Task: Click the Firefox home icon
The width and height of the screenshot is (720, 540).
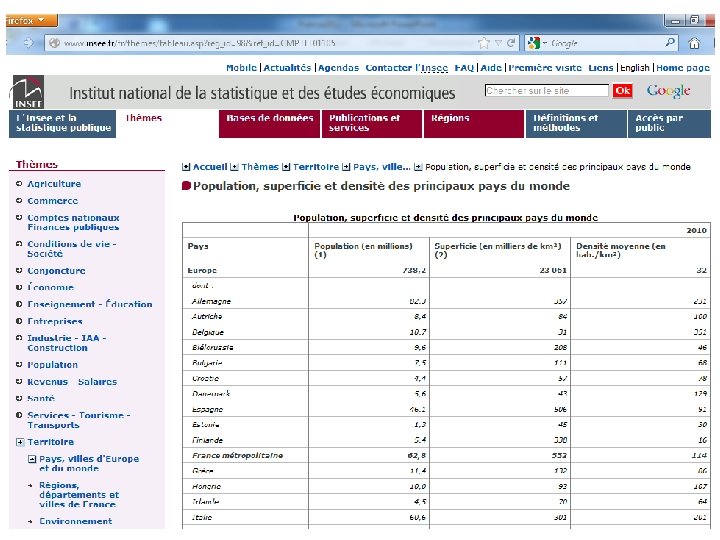Action: point(694,43)
